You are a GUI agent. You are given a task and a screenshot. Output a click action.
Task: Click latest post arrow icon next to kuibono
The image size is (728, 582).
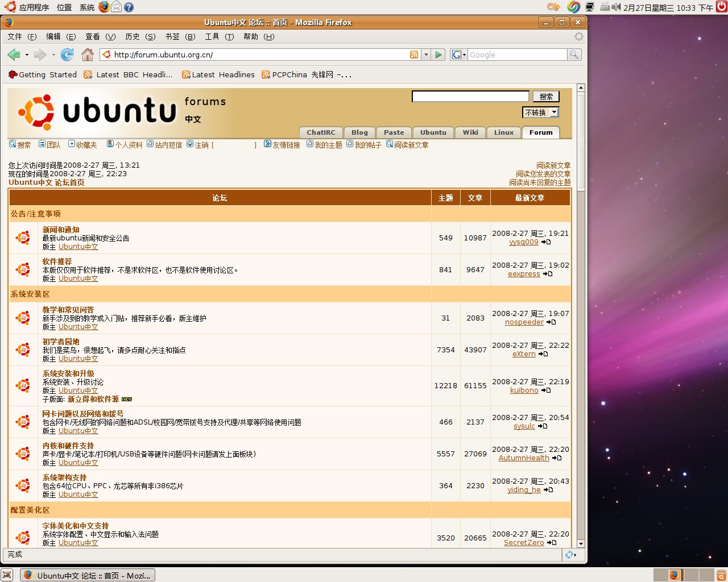pyautogui.click(x=546, y=390)
